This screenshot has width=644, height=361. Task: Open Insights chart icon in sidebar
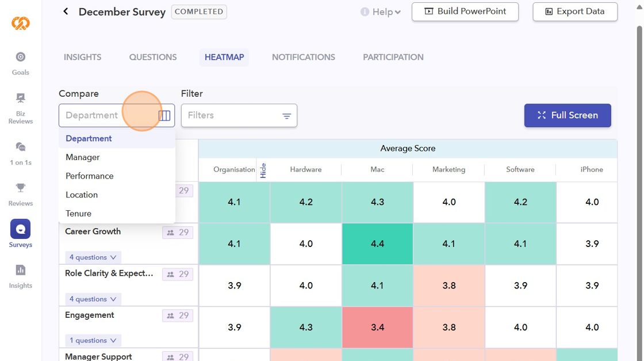point(21,270)
